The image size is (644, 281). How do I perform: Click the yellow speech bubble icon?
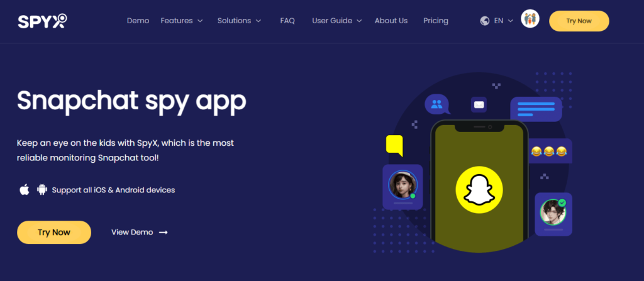[394, 145]
